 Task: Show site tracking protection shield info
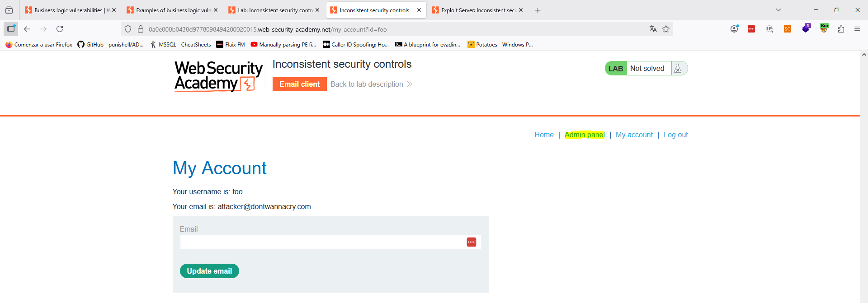(128, 29)
